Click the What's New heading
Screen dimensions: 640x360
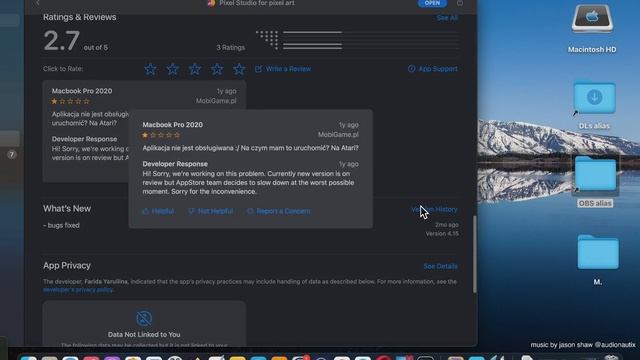(x=67, y=209)
